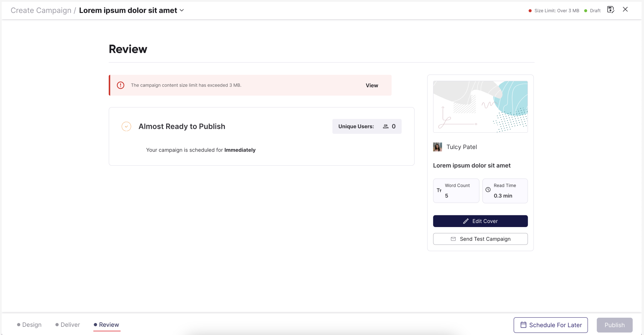Click Schedule For Later button
The height and width of the screenshot is (335, 644).
coord(551,325)
